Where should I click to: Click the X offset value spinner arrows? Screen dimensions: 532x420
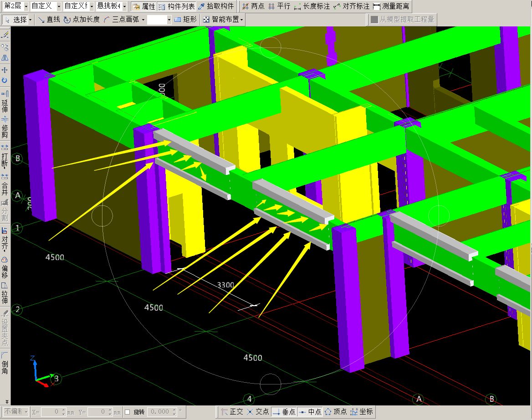[x=63, y=412]
